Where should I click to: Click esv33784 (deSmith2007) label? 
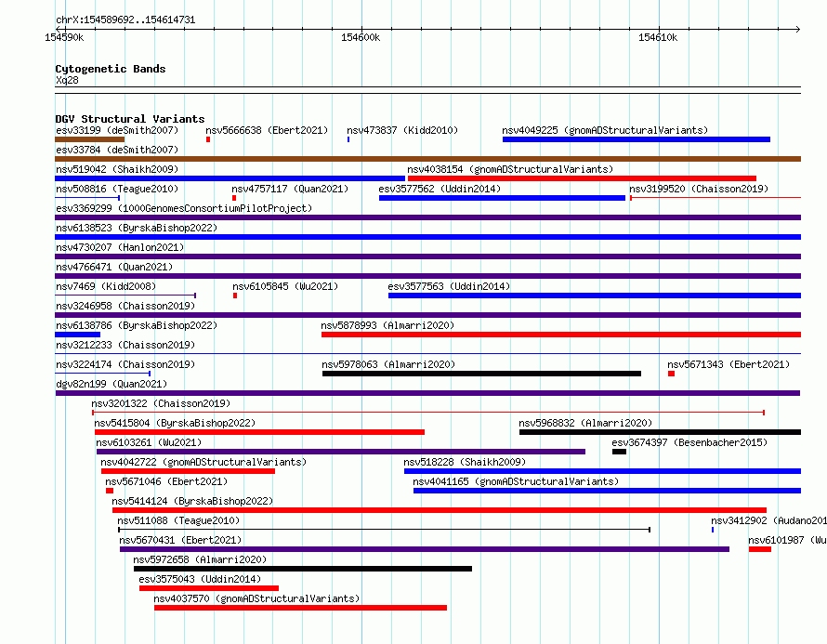coord(117,150)
